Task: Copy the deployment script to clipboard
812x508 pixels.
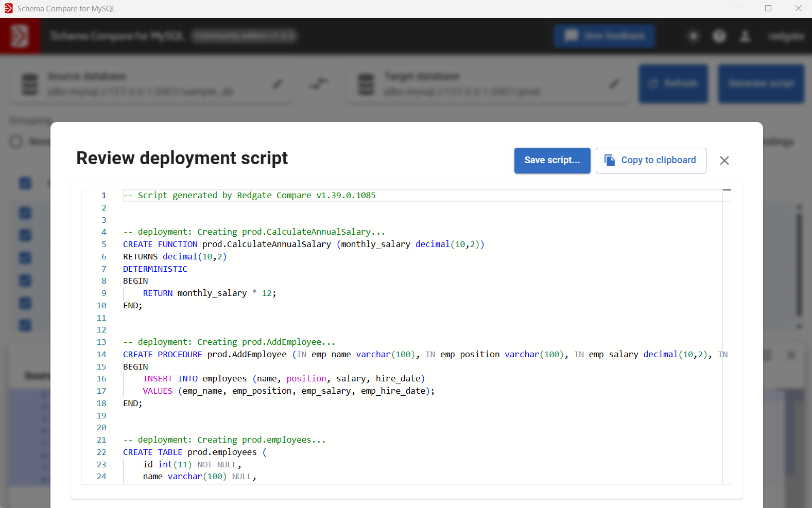Action: click(x=650, y=161)
